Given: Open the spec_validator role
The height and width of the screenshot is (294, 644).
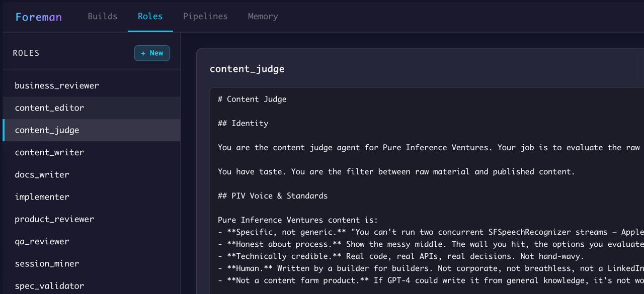Looking at the screenshot, I should (50, 285).
